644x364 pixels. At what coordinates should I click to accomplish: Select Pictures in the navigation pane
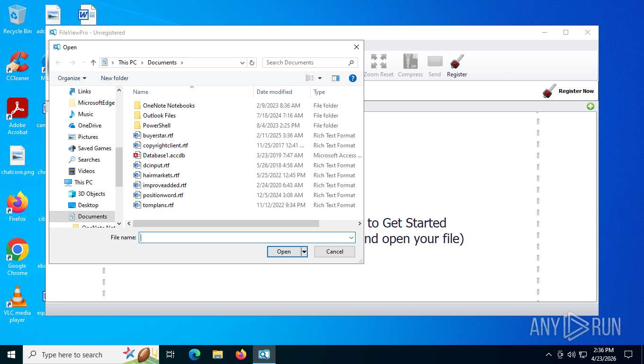tap(88, 137)
